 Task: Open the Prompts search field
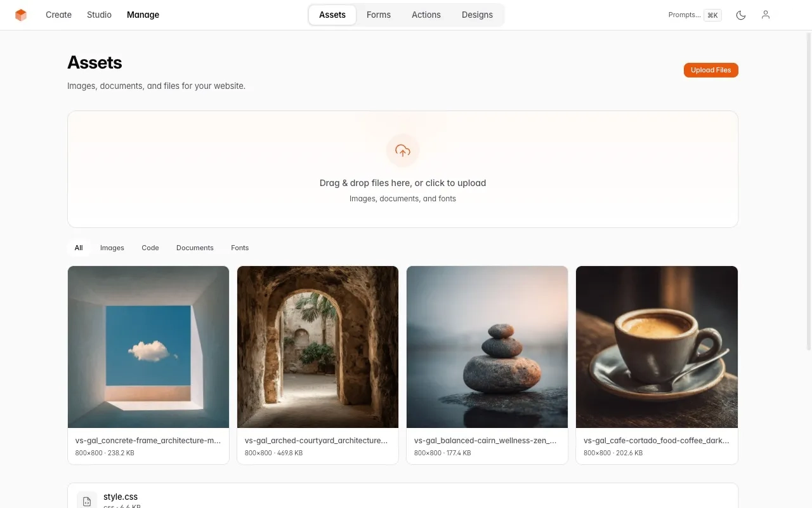[684, 15]
